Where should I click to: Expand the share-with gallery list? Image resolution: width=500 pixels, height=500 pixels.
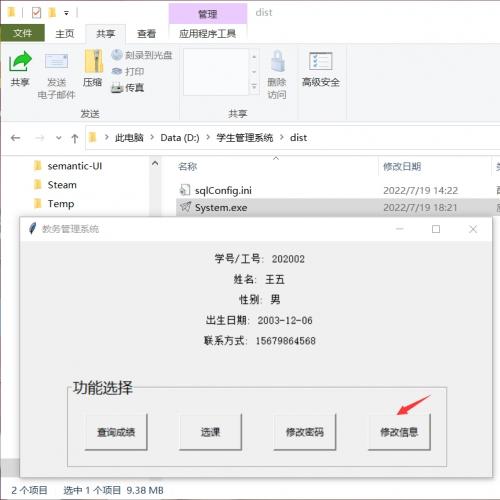[x=254, y=87]
